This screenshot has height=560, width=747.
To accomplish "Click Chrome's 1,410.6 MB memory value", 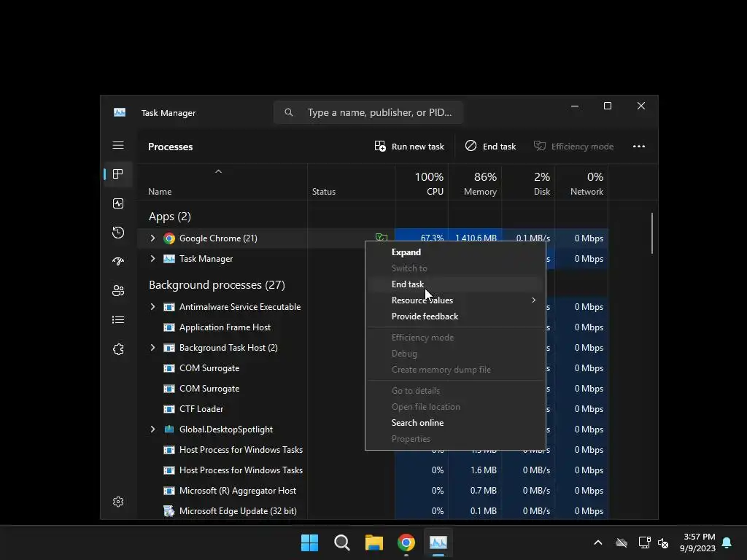I will [x=476, y=238].
